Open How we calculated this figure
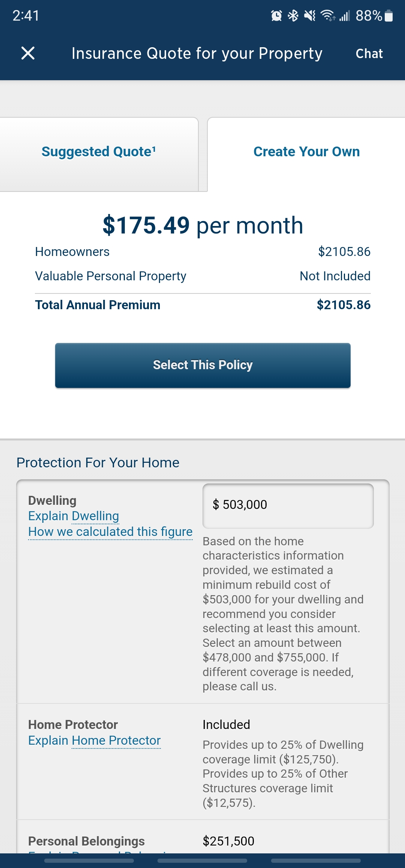Viewport: 405px width, 868px height. point(110,532)
